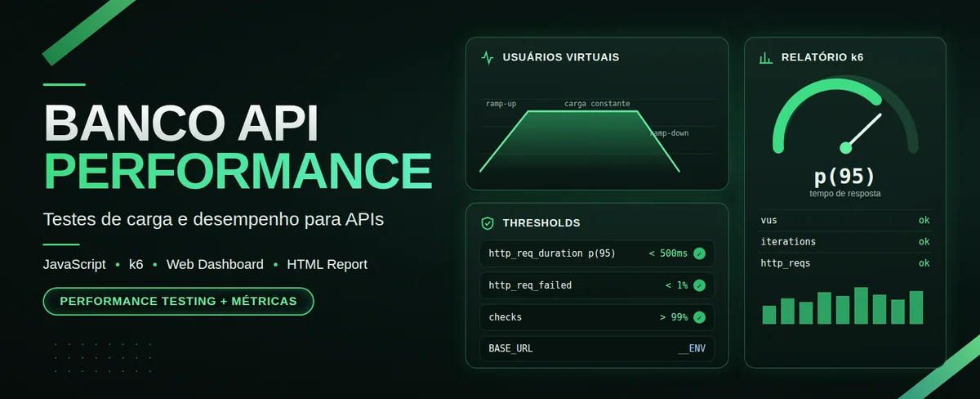Viewport: 980px width, 399px height.
Task: Click the 'ok' status for vus
Action: point(924,220)
